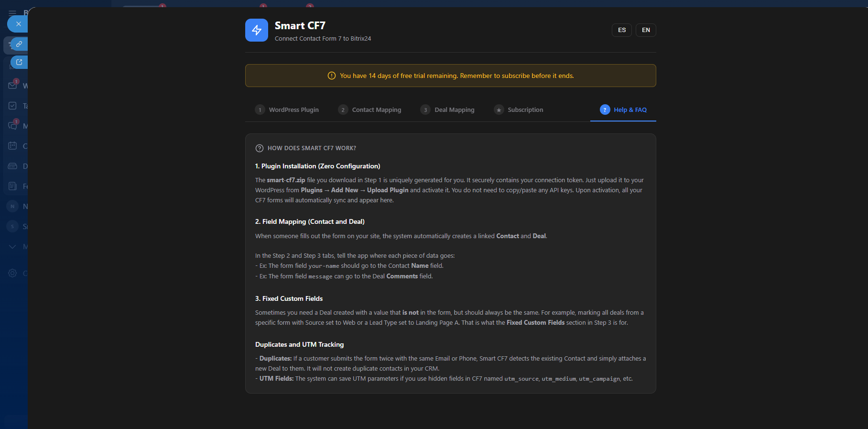Screen dimensions: 868x429
Task: Go to the Contact Mapping tab
Action: click(369, 110)
